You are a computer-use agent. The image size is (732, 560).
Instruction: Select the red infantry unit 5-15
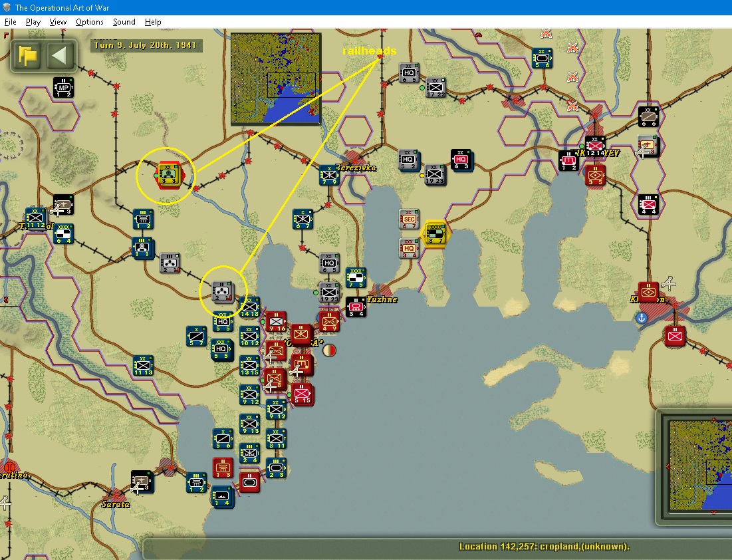[x=302, y=394]
